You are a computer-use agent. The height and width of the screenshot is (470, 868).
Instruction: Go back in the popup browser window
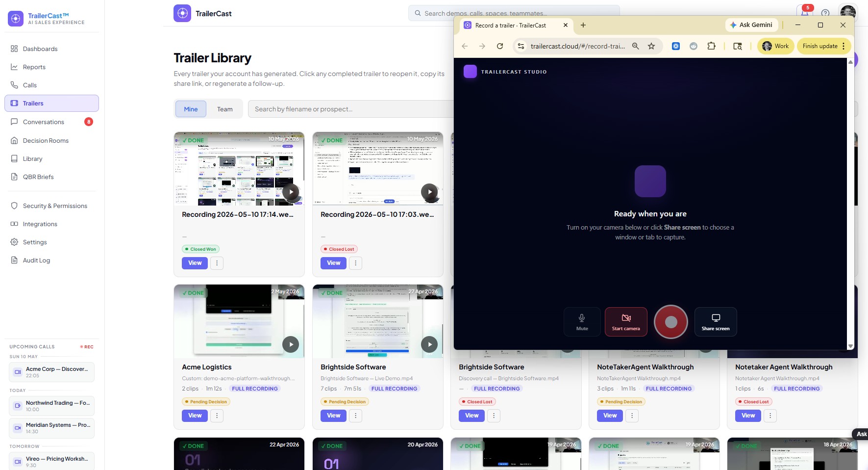pos(465,46)
